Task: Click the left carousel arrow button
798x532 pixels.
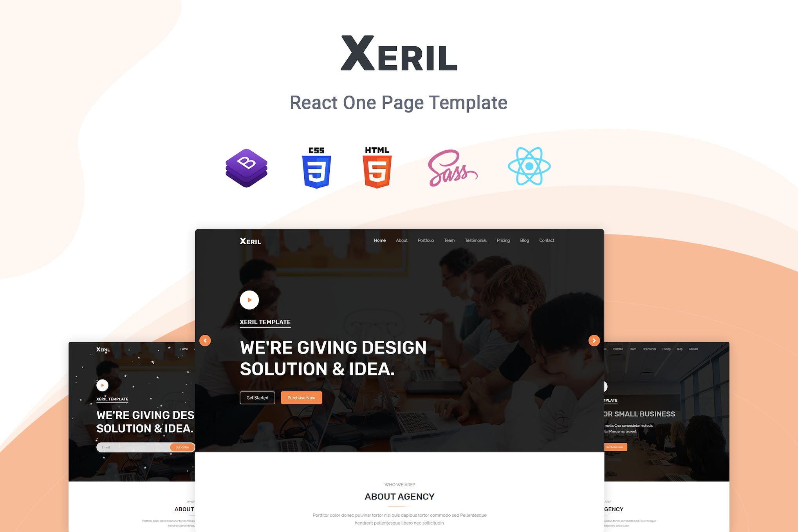Action: coord(207,340)
